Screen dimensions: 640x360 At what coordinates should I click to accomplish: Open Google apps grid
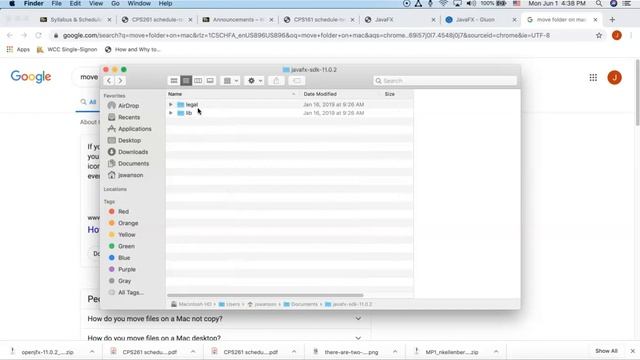[x=593, y=78]
